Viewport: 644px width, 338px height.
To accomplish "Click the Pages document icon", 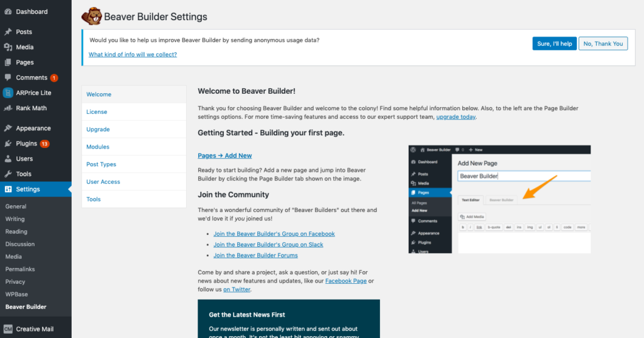I will point(8,62).
